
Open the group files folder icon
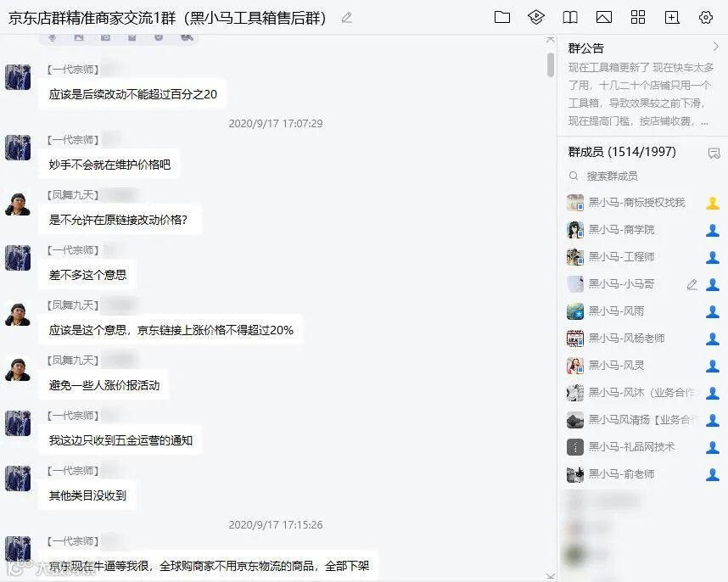point(502,18)
